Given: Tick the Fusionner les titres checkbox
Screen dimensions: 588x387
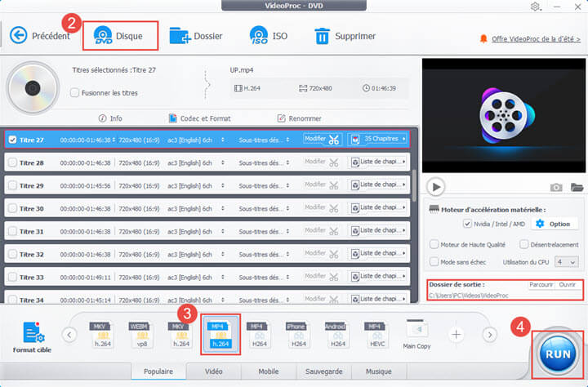Looking at the screenshot, I should (x=74, y=92).
